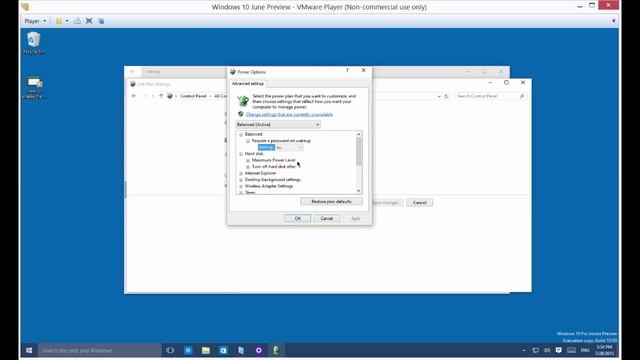This screenshot has width=640, height=360.
Task: Click the yellow pause VM power icon
Action: [x=59, y=21]
